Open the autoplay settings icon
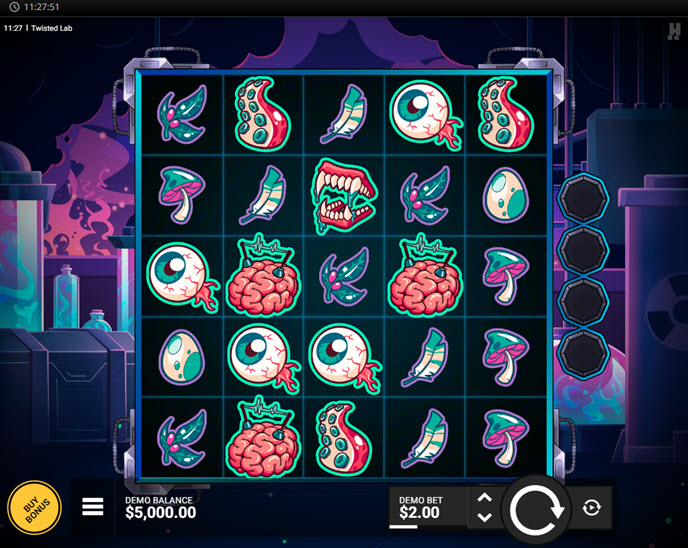 [x=591, y=508]
